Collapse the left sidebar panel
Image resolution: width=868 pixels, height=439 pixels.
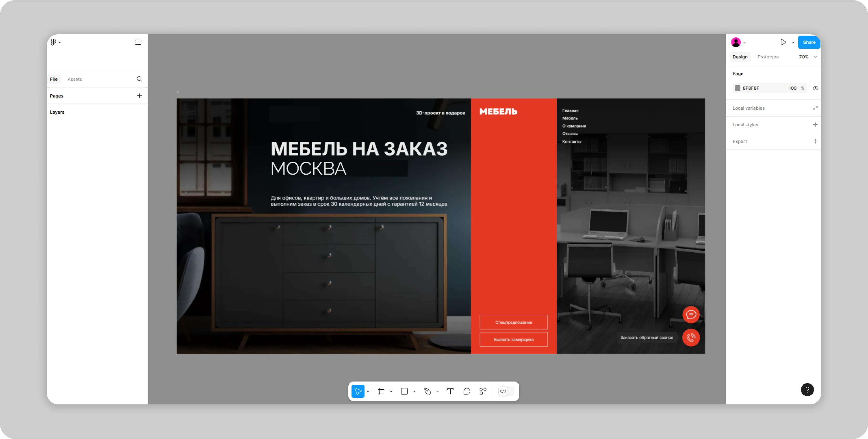pos(138,42)
